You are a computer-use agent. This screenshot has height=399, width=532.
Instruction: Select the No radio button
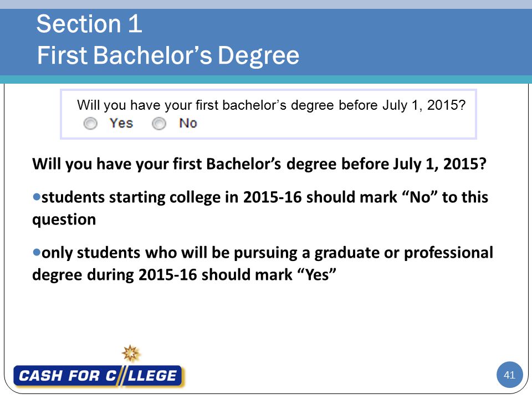pyautogui.click(x=159, y=124)
